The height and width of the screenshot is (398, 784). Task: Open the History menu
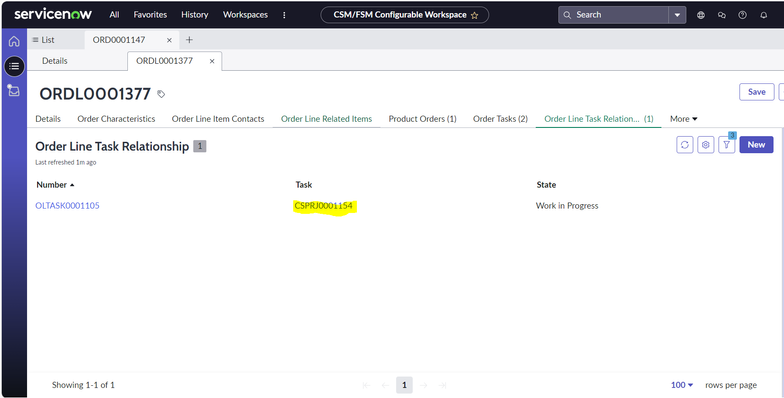click(x=194, y=14)
